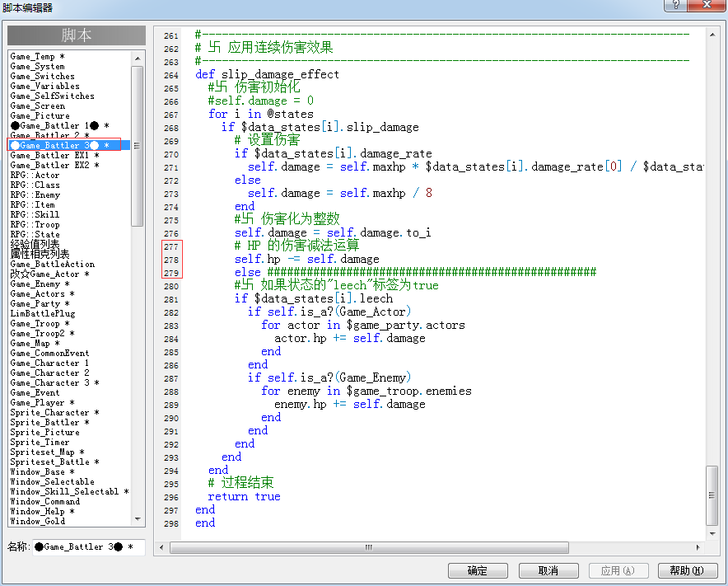Select 经验值列表 script entry
Viewport: 728px width, 586px height.
(x=35, y=244)
